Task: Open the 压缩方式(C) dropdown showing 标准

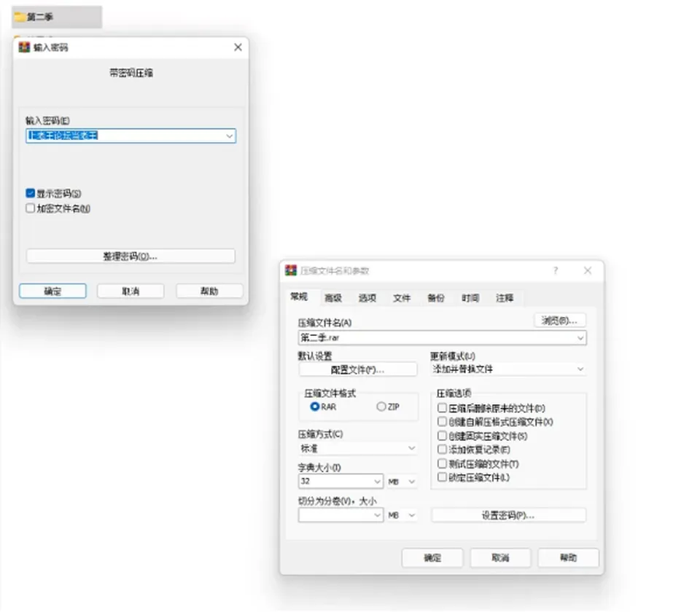Action: [357, 448]
